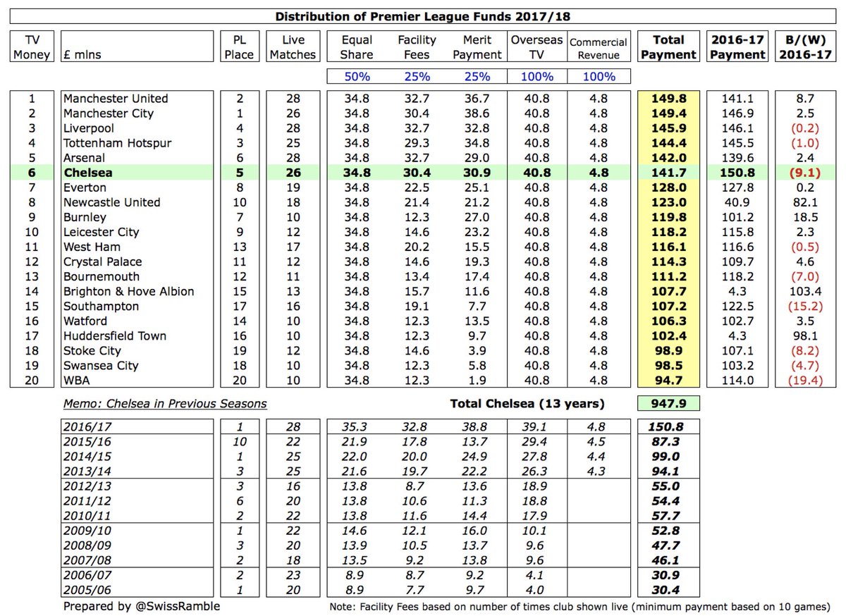
Task: Select the '2016/17' season row label
Action: [x=87, y=426]
